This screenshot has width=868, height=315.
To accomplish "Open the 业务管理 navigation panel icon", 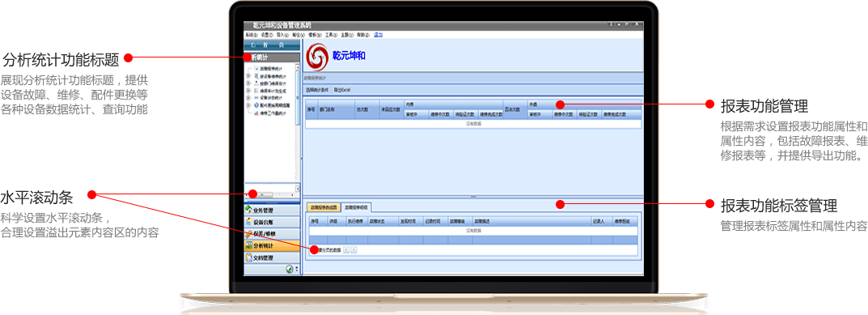I will pos(248,210).
